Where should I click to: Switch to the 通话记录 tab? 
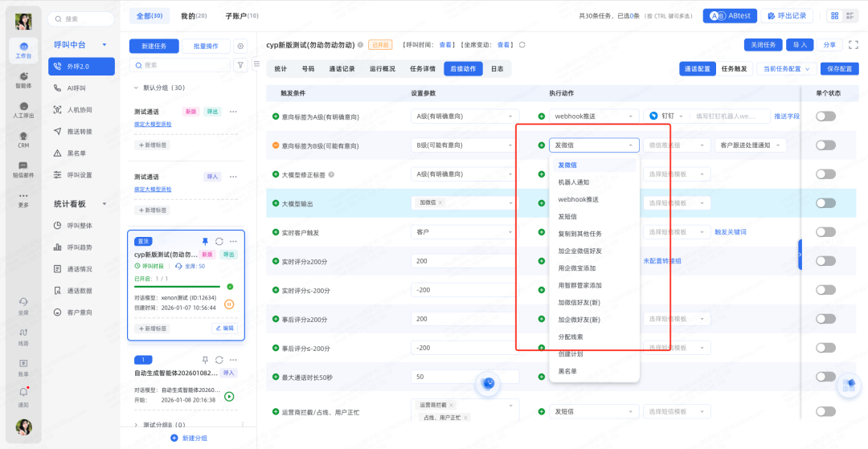tap(342, 69)
